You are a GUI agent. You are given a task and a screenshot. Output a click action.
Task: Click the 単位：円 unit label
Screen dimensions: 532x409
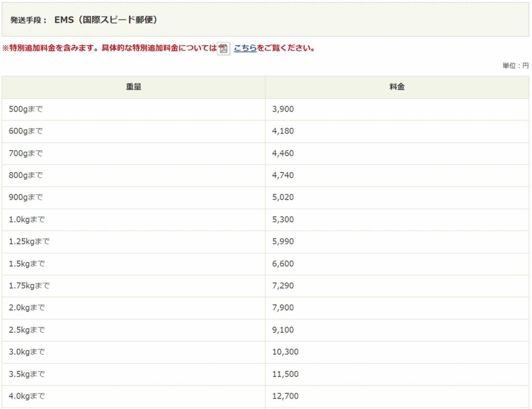(x=515, y=66)
